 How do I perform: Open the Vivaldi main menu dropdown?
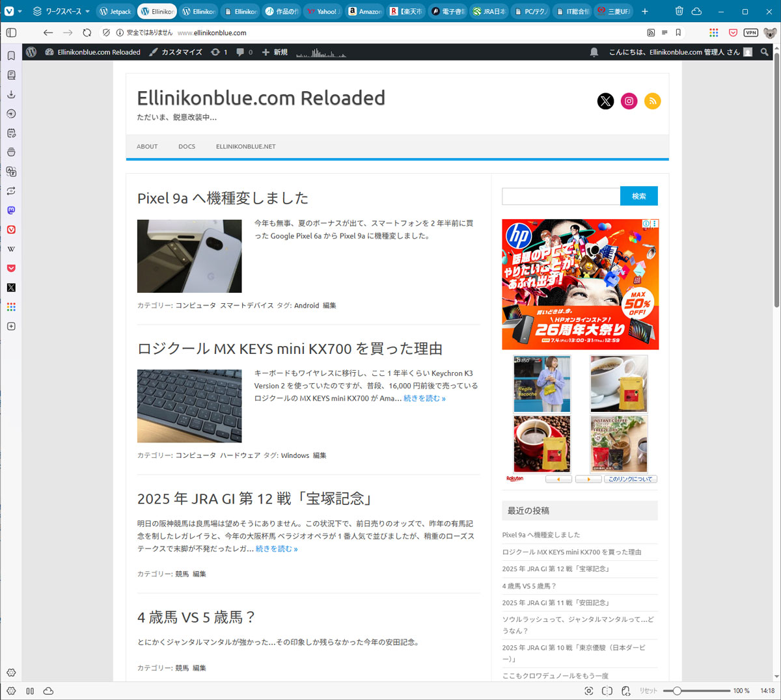click(x=13, y=11)
